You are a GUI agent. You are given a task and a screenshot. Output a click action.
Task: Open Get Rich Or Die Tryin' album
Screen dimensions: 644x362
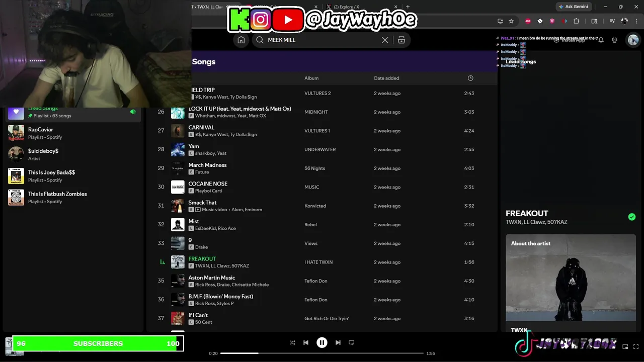pyautogui.click(x=327, y=318)
